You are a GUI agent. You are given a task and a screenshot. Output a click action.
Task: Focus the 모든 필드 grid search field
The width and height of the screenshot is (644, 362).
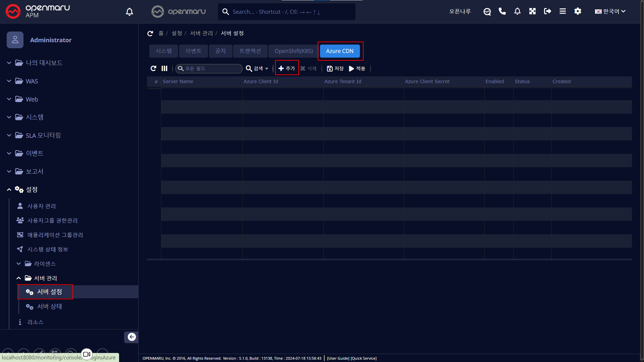click(212, 68)
